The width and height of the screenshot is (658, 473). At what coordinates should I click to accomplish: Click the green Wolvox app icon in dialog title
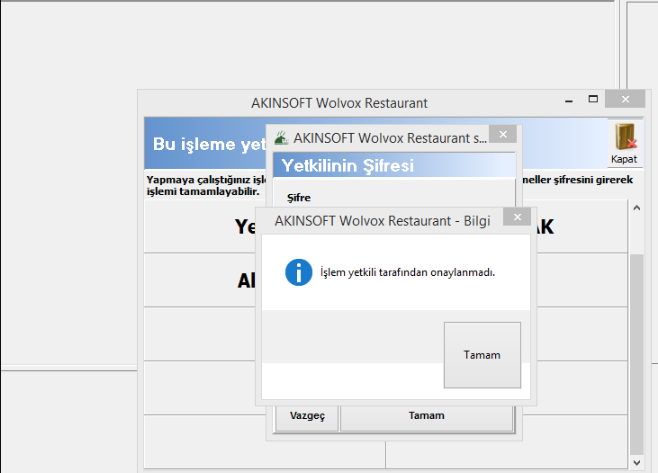tap(281, 138)
